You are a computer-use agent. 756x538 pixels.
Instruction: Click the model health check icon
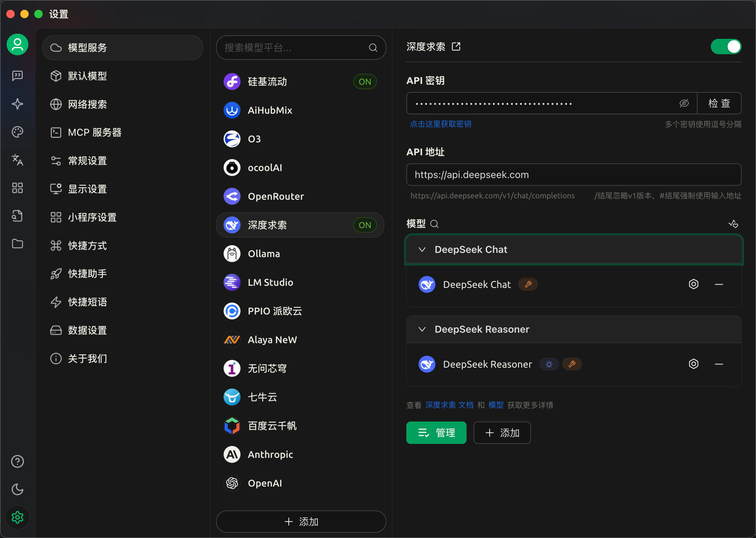point(733,224)
